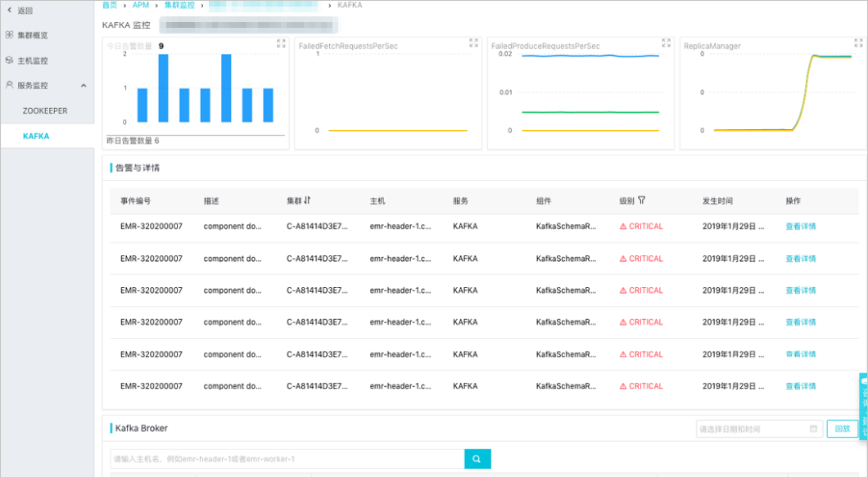868x477 pixels.
Task: Go back using the return arrow
Action: 9,10
